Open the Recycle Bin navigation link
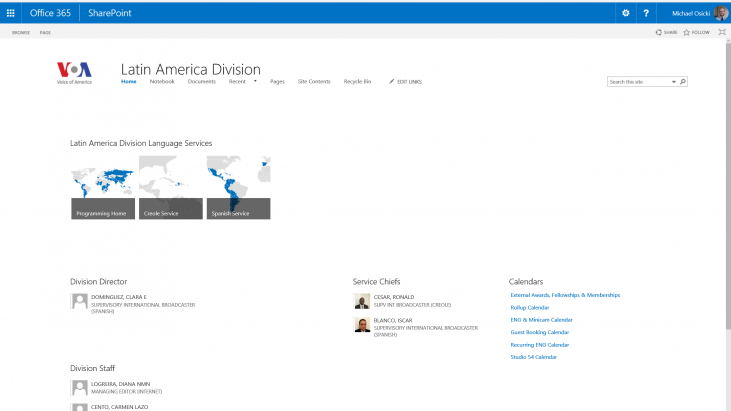731x411 pixels. point(358,81)
